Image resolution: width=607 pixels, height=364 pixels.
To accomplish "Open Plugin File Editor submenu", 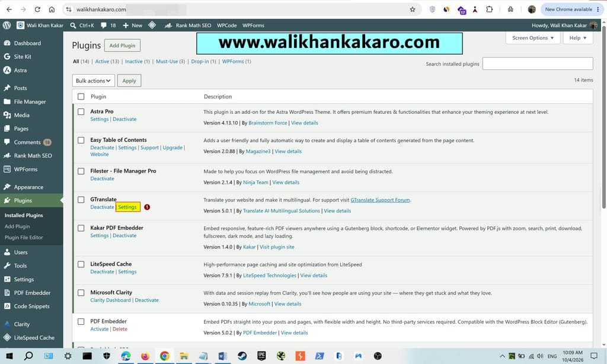I will (x=24, y=237).
